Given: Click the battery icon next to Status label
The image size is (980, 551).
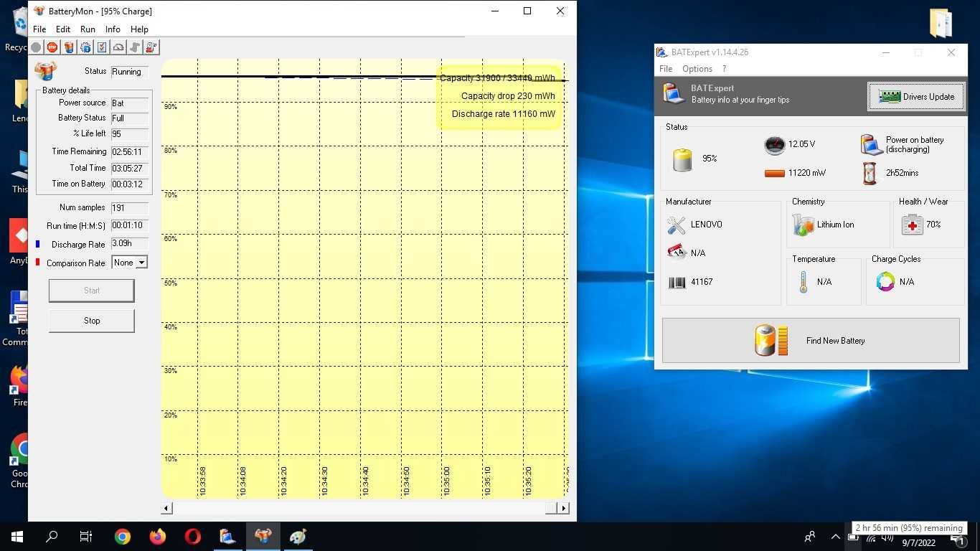Looking at the screenshot, I should click(x=45, y=70).
